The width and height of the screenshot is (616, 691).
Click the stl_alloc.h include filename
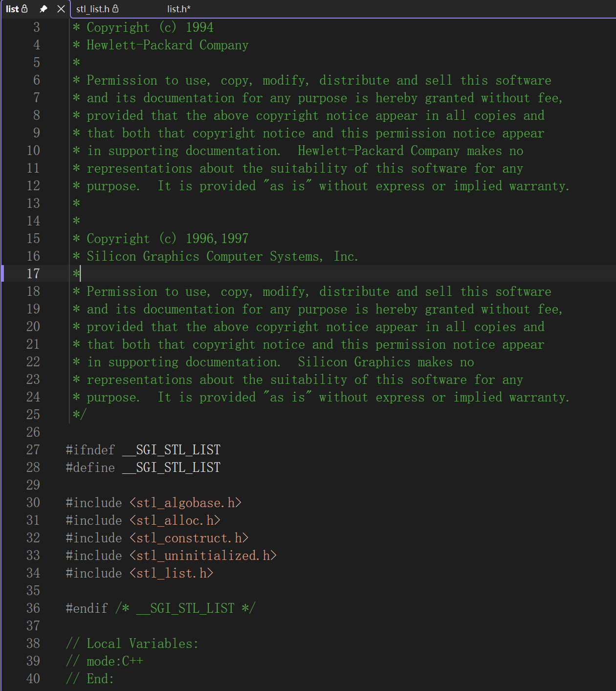[x=175, y=520]
